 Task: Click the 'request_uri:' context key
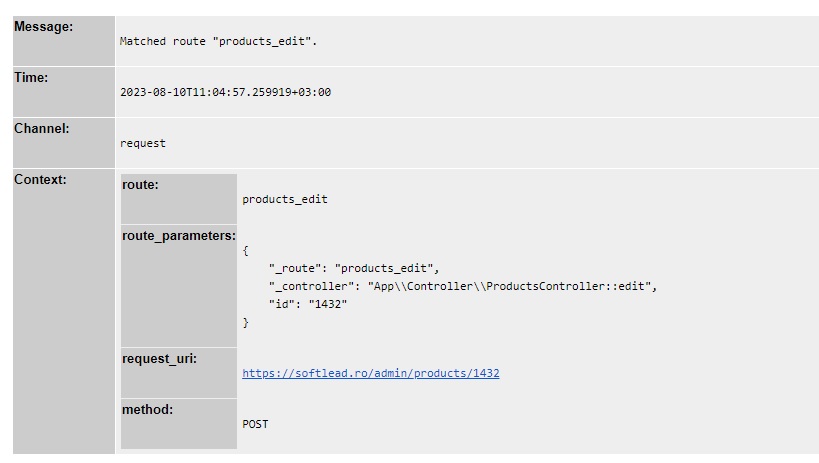159,359
